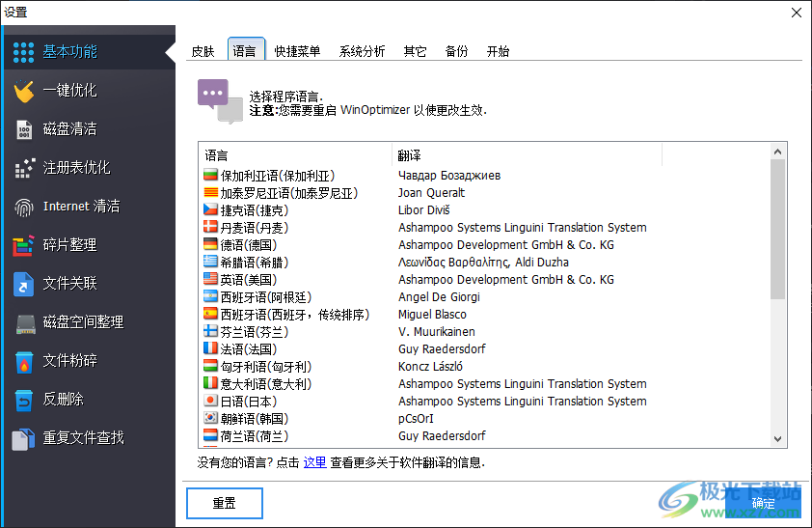Click the United States flag icon
The width and height of the screenshot is (812, 528).
pos(210,279)
